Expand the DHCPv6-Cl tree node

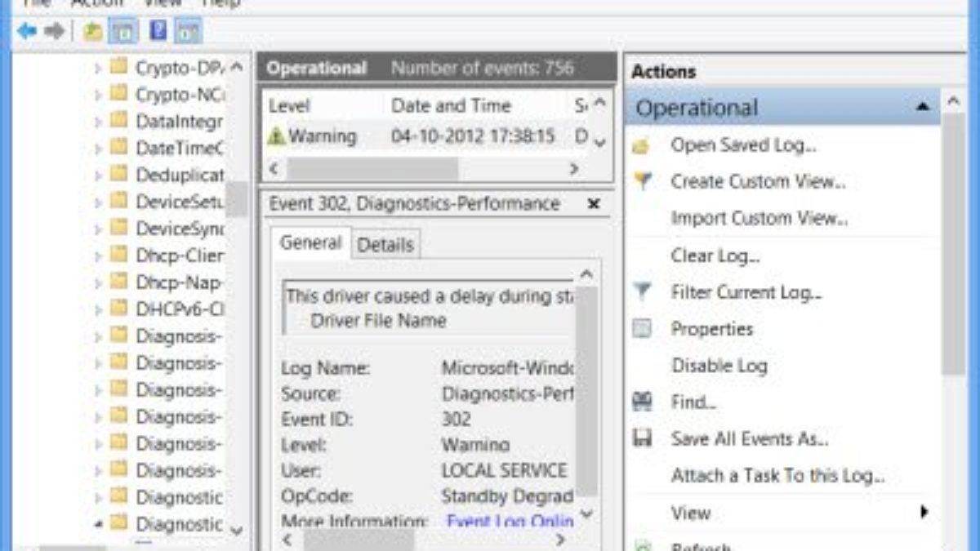click(x=98, y=310)
